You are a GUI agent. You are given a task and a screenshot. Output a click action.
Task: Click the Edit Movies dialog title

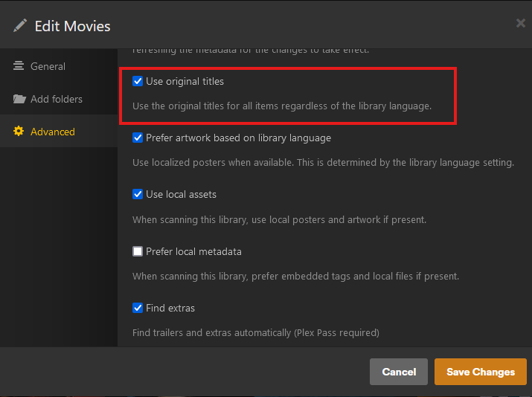[72, 26]
